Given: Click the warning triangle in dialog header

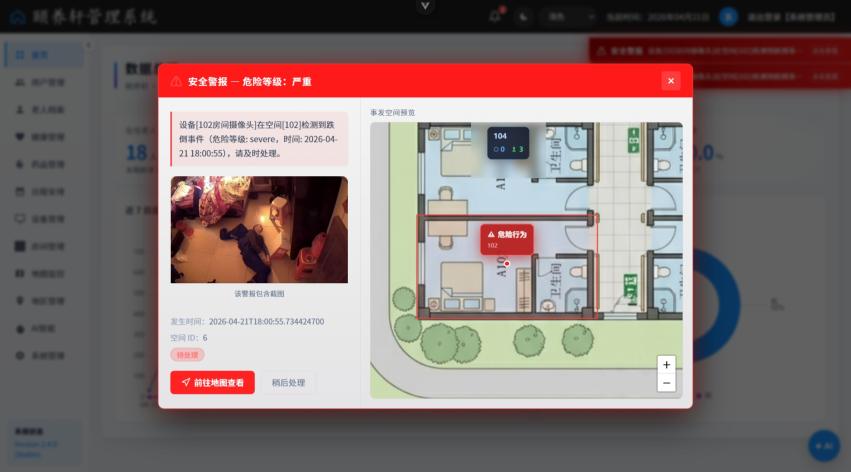Looking at the screenshot, I should coord(176,81).
